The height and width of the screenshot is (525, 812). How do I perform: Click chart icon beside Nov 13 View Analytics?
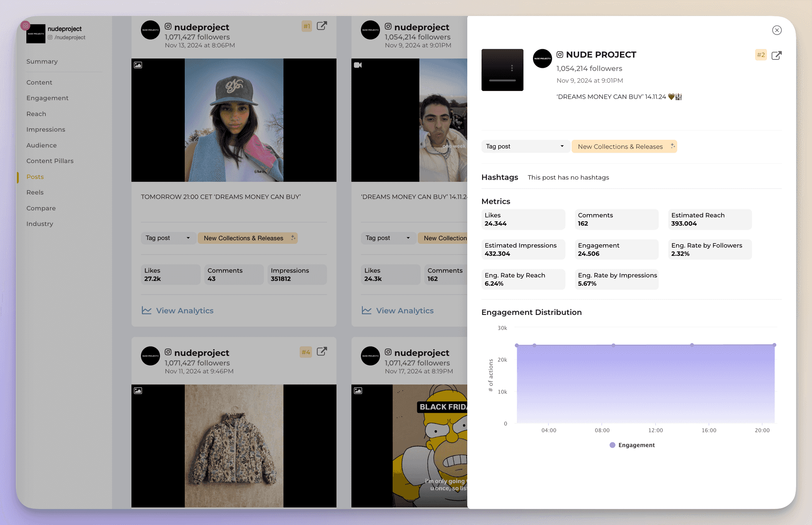point(147,310)
